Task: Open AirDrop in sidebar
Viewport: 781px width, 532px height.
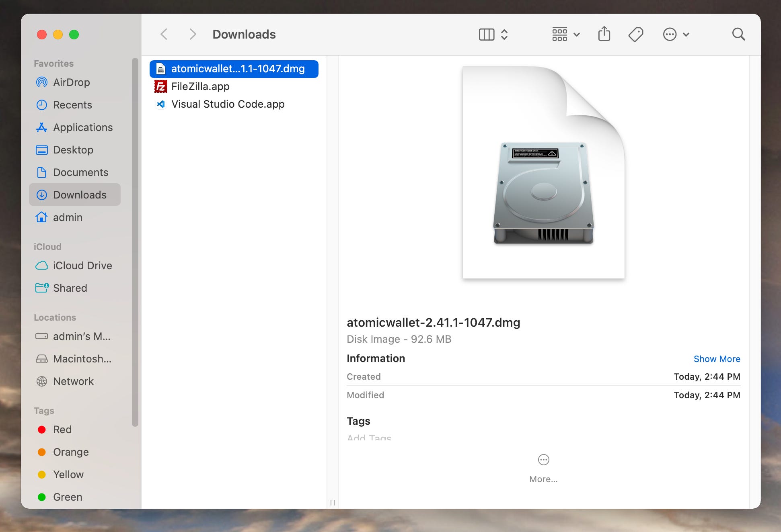Action: click(71, 82)
